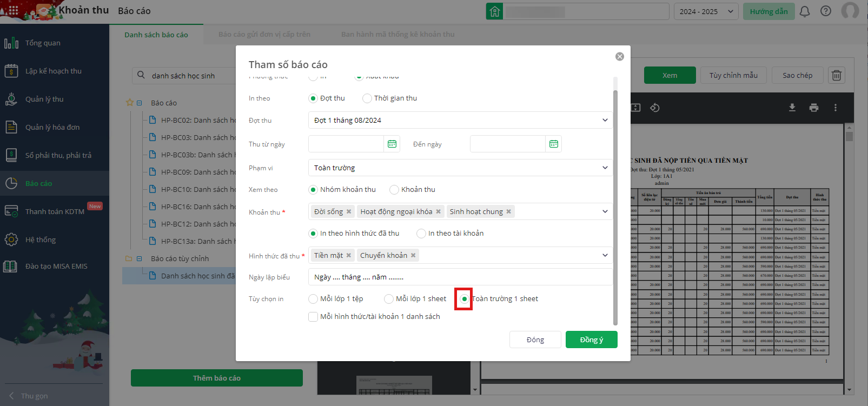Click the dialog's vertical scrollbar

point(615,207)
